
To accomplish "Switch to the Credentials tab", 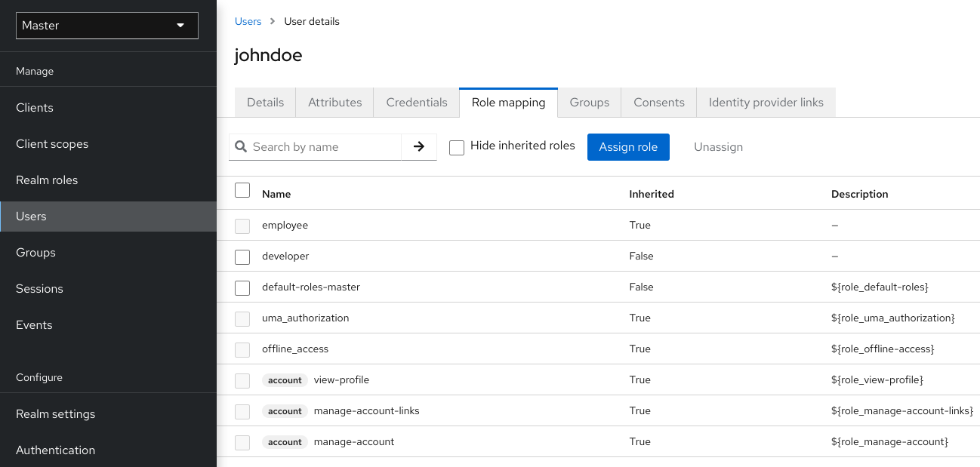I will [416, 102].
